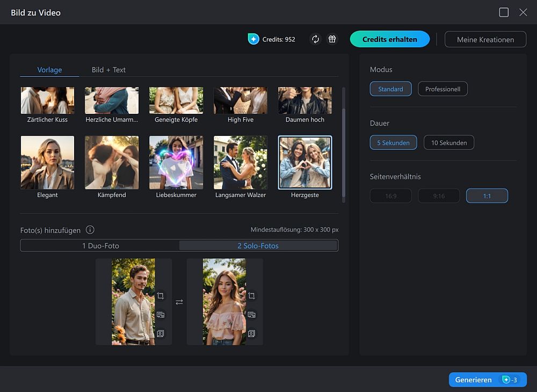Viewport: 537px width, 392px height.
Task: Open the portrait gallery icon beside man's photo
Action: 160,334
